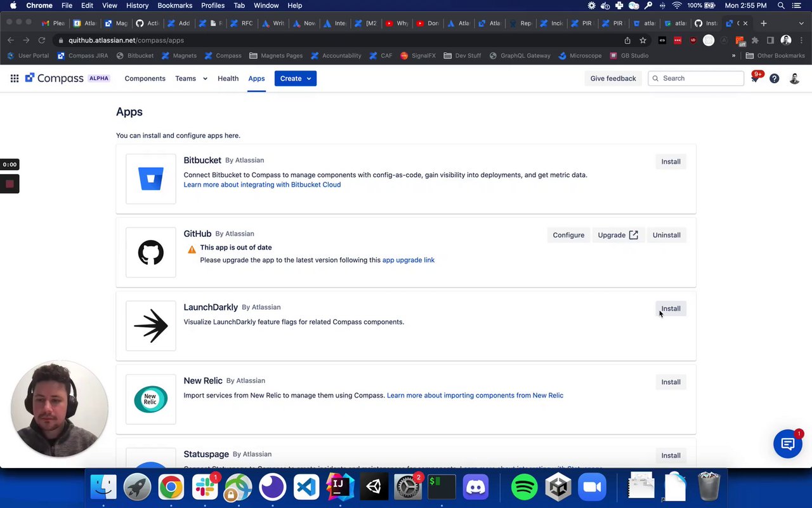Click the Give feedback button
Image resolution: width=812 pixels, height=508 pixels.
tap(613, 78)
